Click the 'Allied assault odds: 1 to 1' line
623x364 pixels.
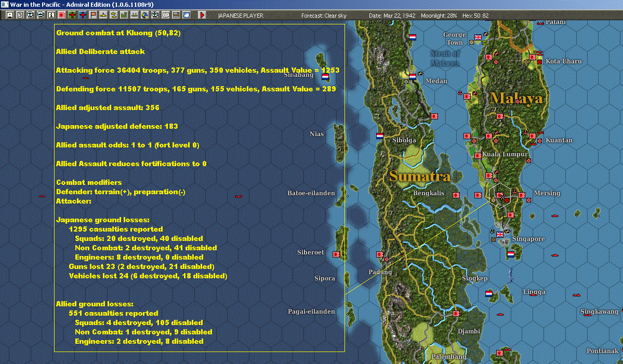(x=127, y=145)
